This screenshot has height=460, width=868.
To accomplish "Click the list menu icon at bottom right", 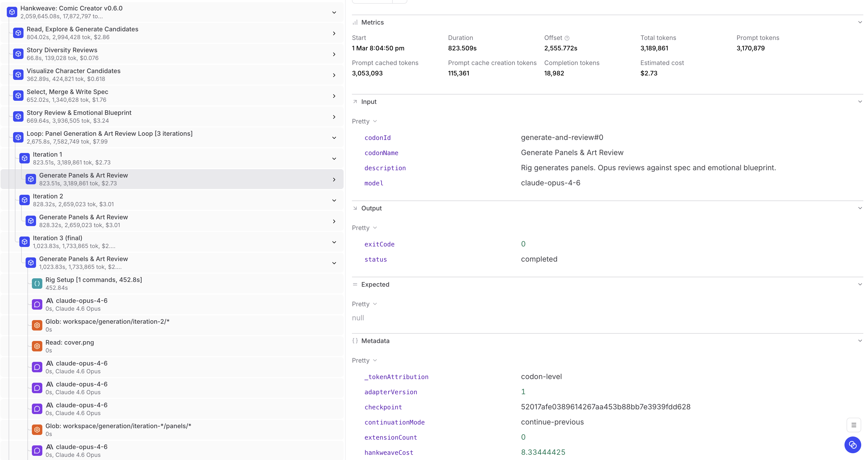I will point(854,425).
